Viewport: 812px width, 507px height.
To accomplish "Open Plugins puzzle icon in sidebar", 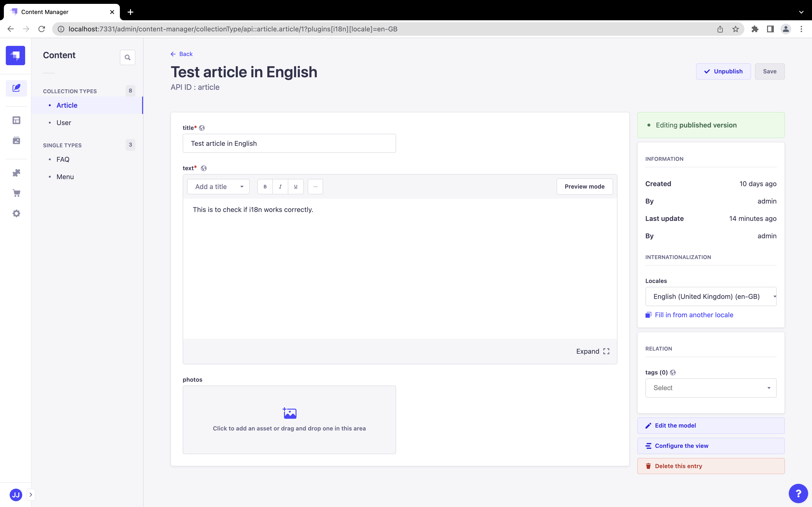I will pyautogui.click(x=16, y=173).
